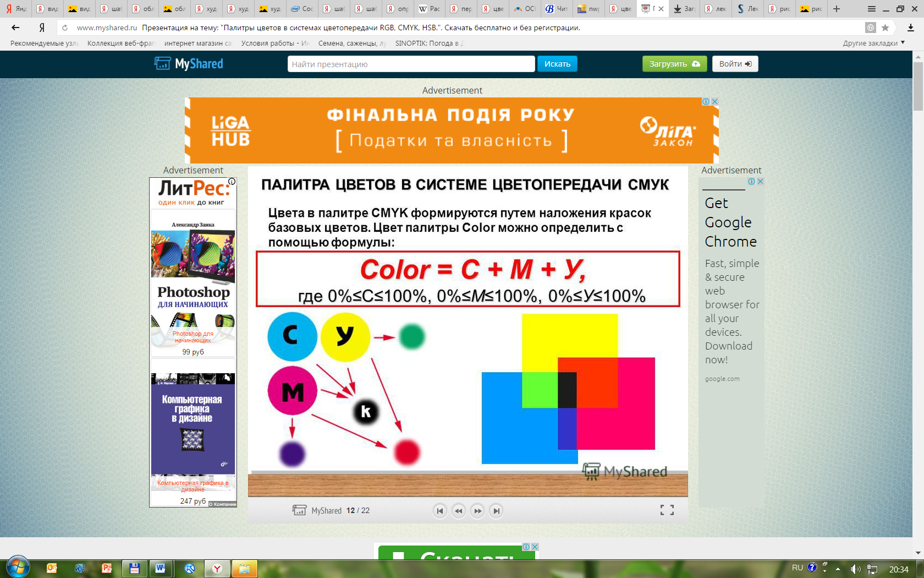Click the google.com link in Chrome ad

click(722, 379)
